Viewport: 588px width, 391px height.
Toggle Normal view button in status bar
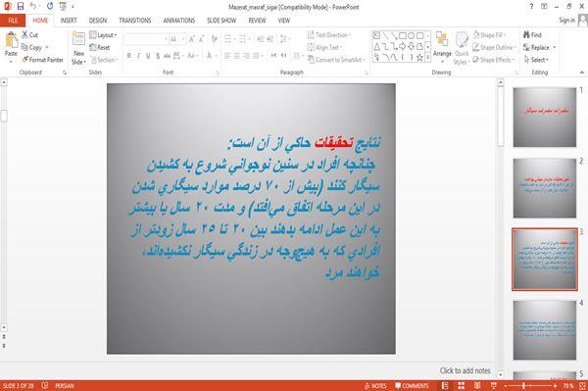(445, 386)
